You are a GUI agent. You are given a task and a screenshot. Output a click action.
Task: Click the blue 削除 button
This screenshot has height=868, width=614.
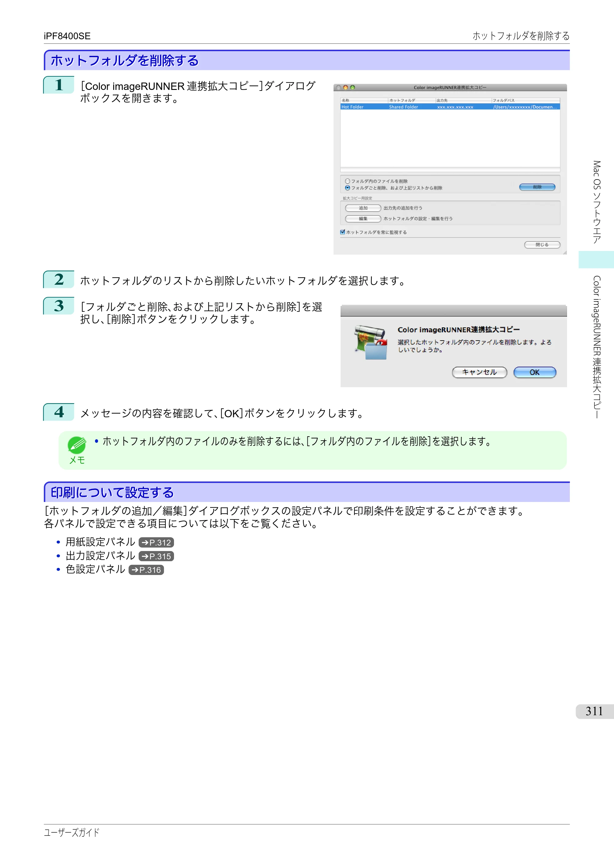tap(537, 187)
